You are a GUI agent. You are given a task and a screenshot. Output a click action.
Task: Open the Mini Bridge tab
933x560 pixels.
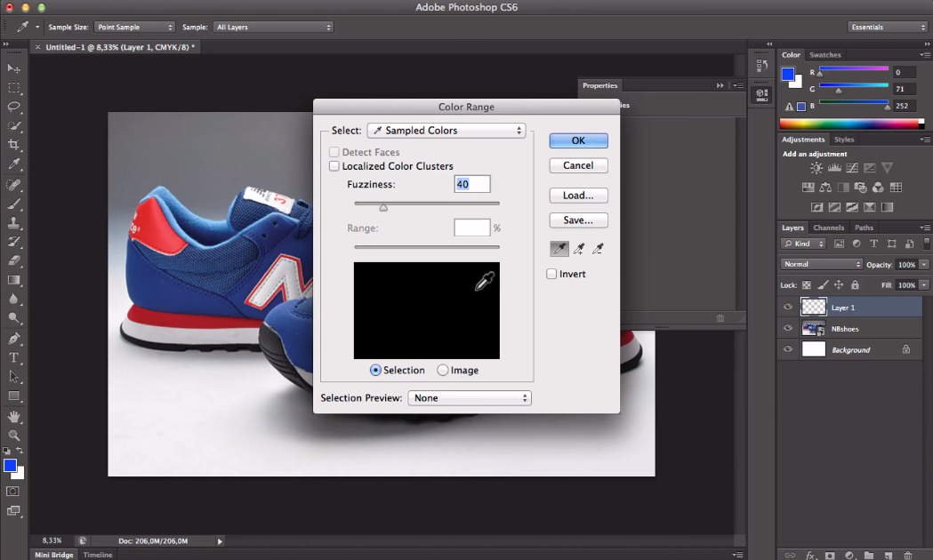53,555
